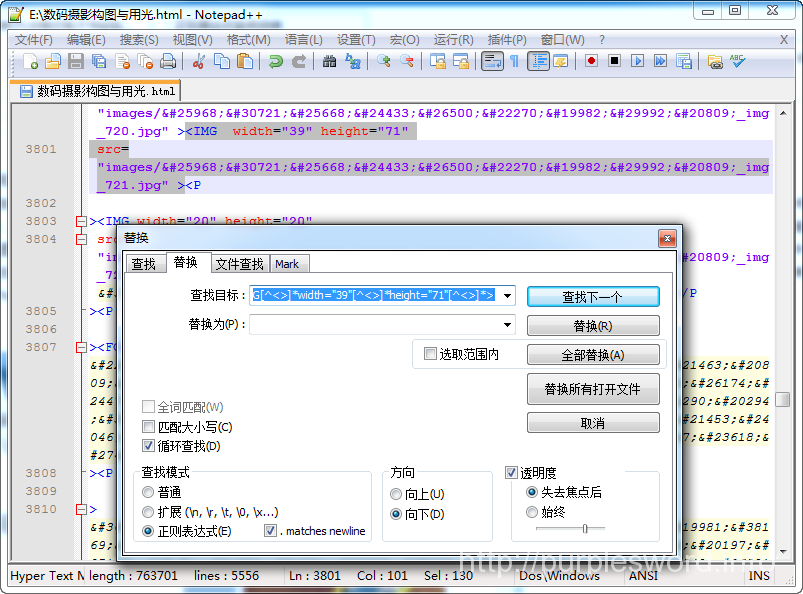Enable the 匹配大小写 checkbox
This screenshot has width=803, height=594.
pos(149,427)
